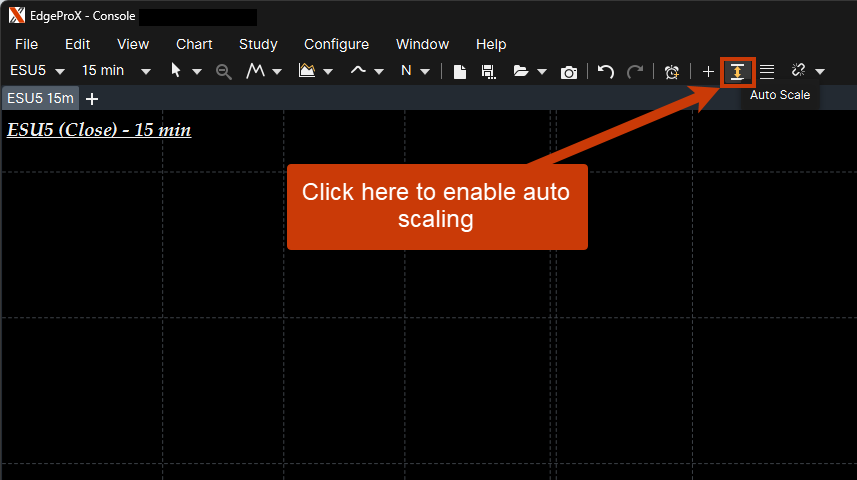The image size is (857, 480).
Task: Open the Configure menu
Action: 336,44
